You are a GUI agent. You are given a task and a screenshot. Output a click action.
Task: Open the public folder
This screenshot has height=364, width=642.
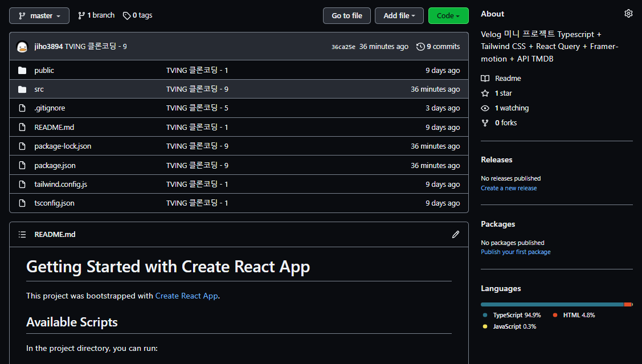[44, 71]
